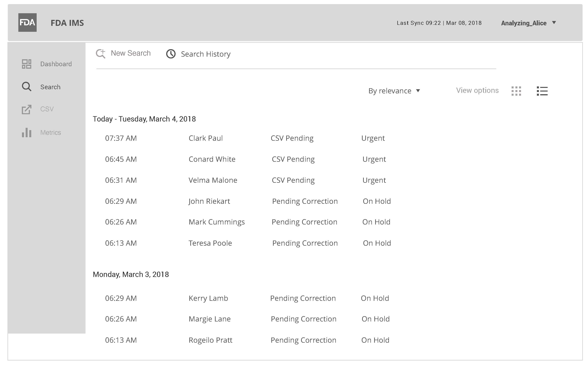This screenshot has height=391, width=588.
Task: Switch to list view layout
Action: pyautogui.click(x=542, y=91)
